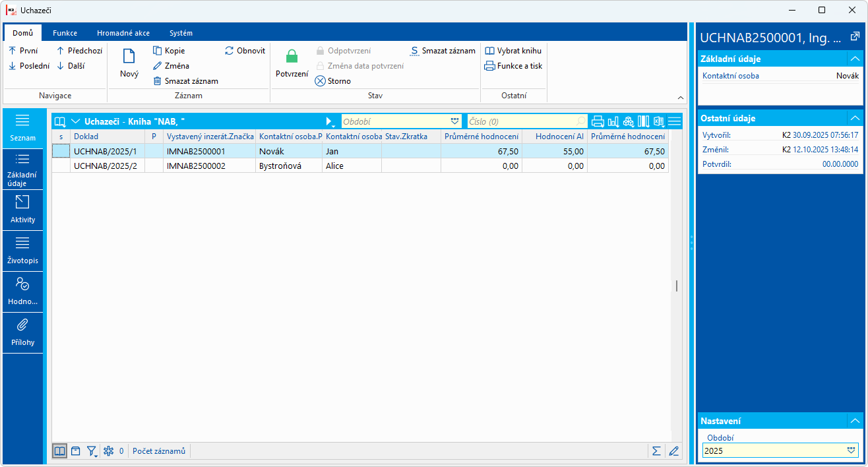Click the pencil edit icon at bottom right
Viewport: 868px width, 467px height.
tap(673, 451)
